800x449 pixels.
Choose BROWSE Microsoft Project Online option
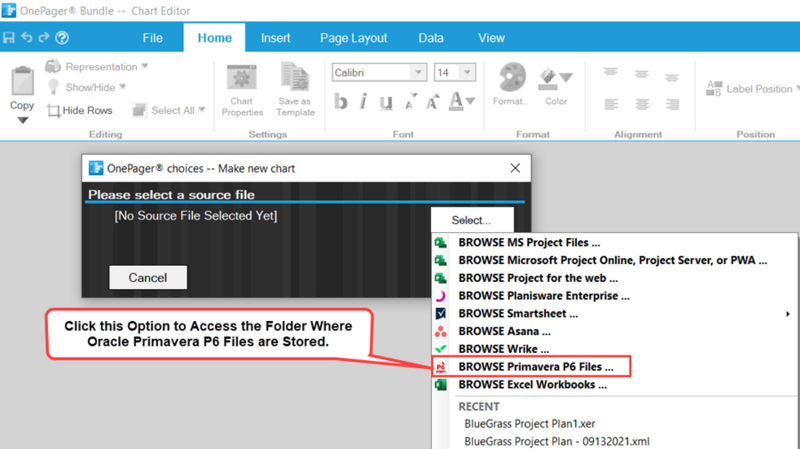[x=614, y=260]
